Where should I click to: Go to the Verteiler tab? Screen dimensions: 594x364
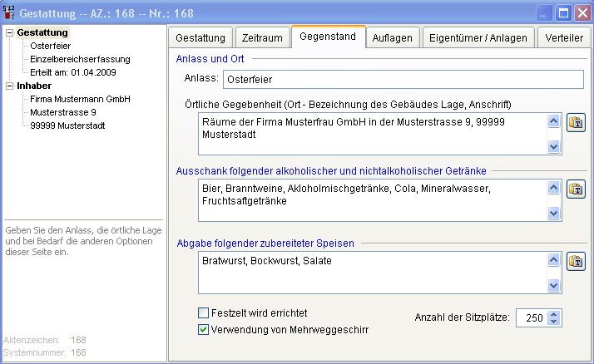tap(563, 38)
